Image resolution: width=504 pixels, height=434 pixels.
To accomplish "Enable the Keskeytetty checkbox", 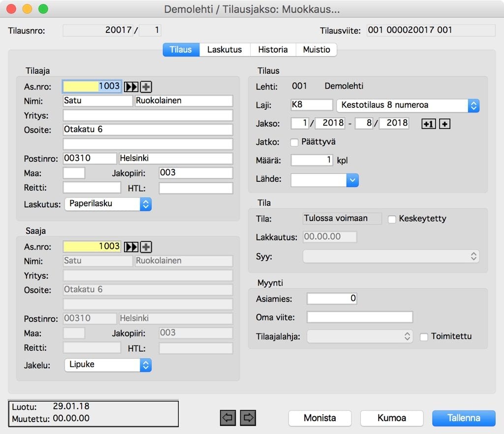I will tap(391, 219).
